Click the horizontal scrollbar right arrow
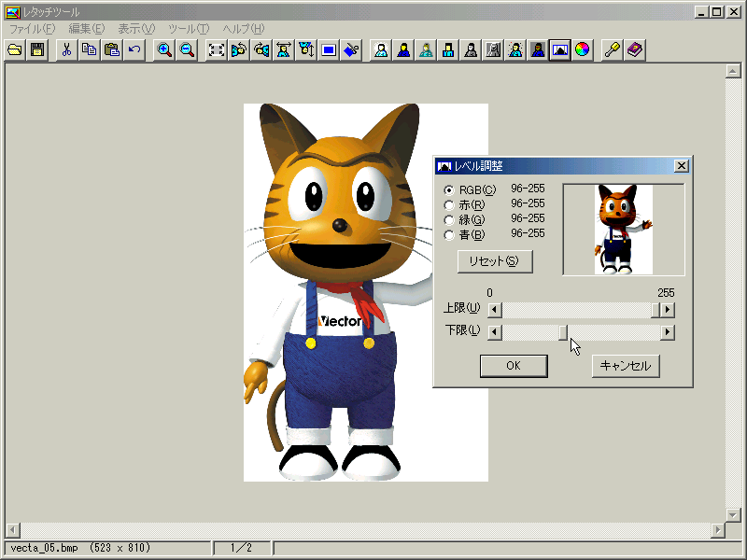Screen dimensions: 747x560 tap(717, 529)
